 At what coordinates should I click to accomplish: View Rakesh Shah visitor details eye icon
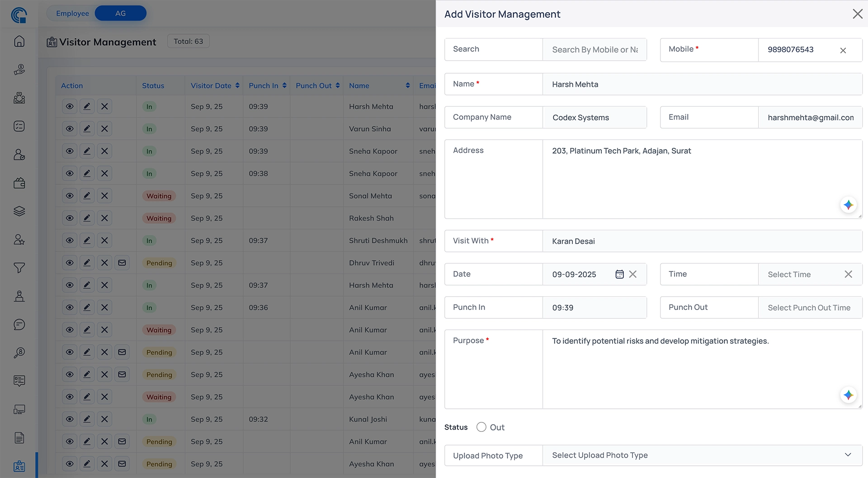pos(70,218)
